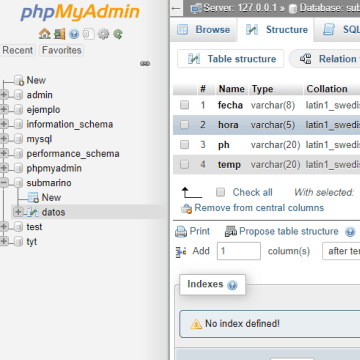Click the link chain icon in sidebar

[x=145, y=63]
